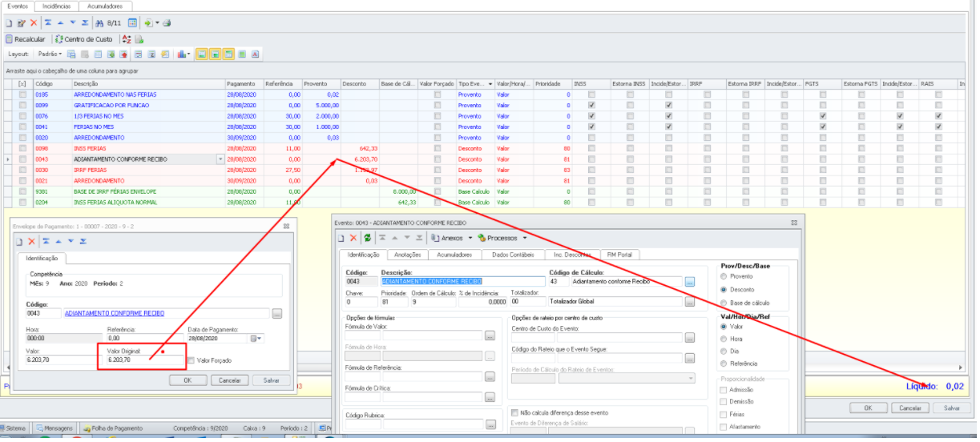Toggle the Valor Forçado checkbox
This screenshot has width=980, height=442.
(x=191, y=360)
